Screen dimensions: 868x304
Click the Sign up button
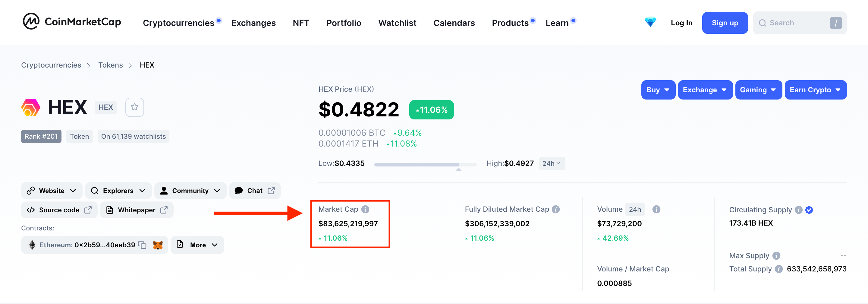725,23
